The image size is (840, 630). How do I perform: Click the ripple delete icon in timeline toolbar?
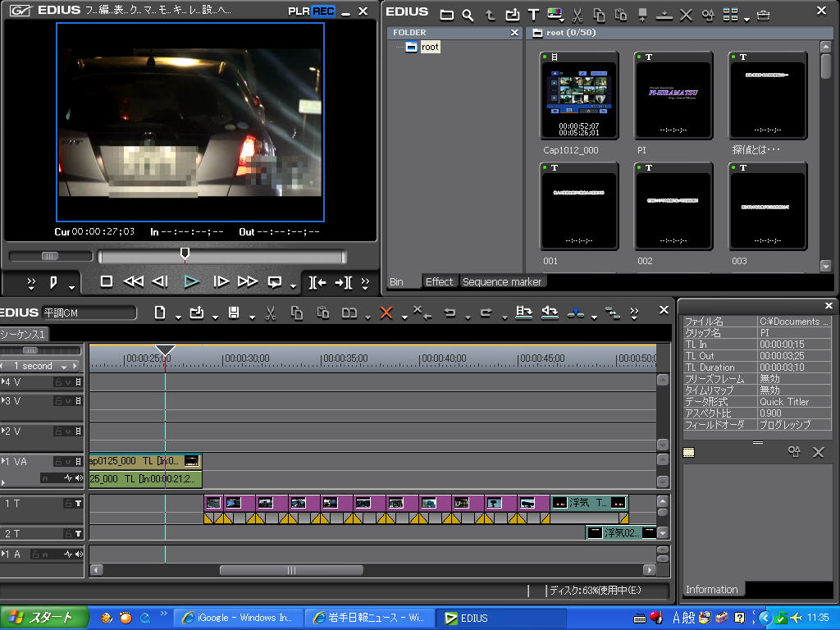coord(422,313)
